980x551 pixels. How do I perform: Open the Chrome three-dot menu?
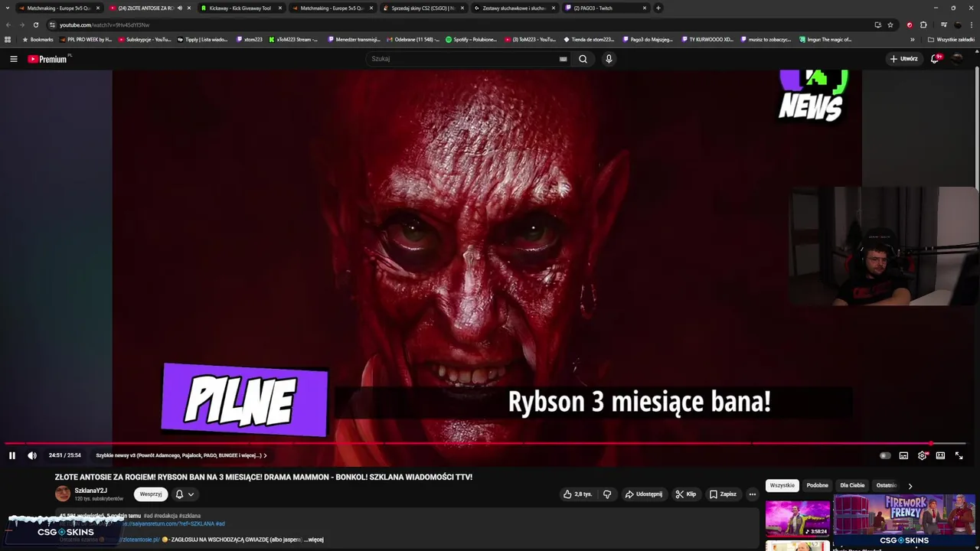(x=972, y=24)
